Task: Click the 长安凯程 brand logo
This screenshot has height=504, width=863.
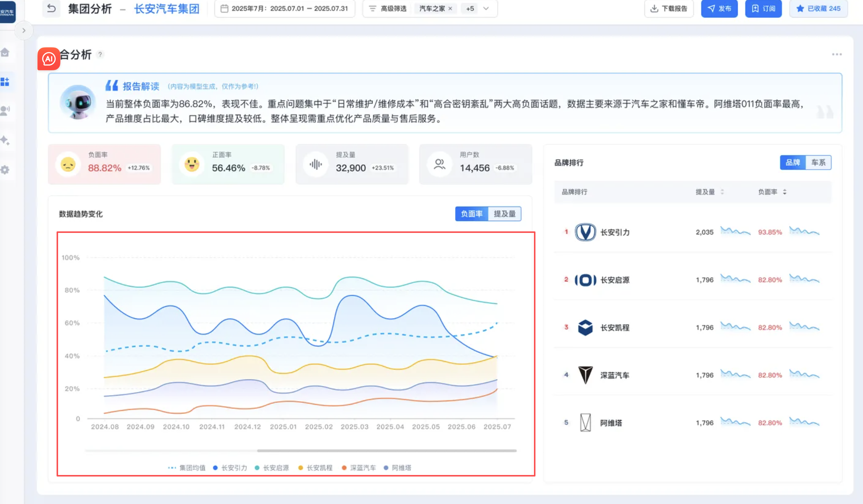Action: (585, 328)
